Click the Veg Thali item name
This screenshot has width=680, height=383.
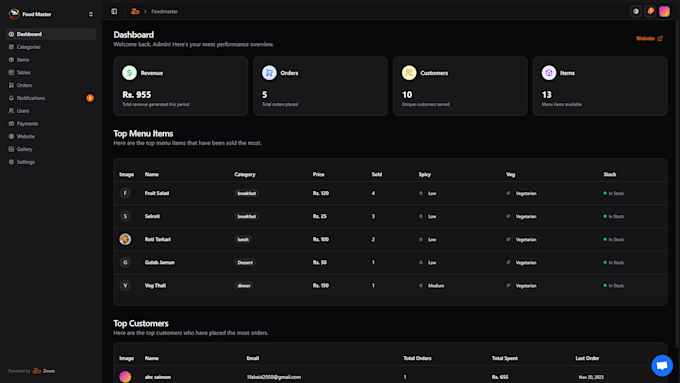[x=155, y=285]
